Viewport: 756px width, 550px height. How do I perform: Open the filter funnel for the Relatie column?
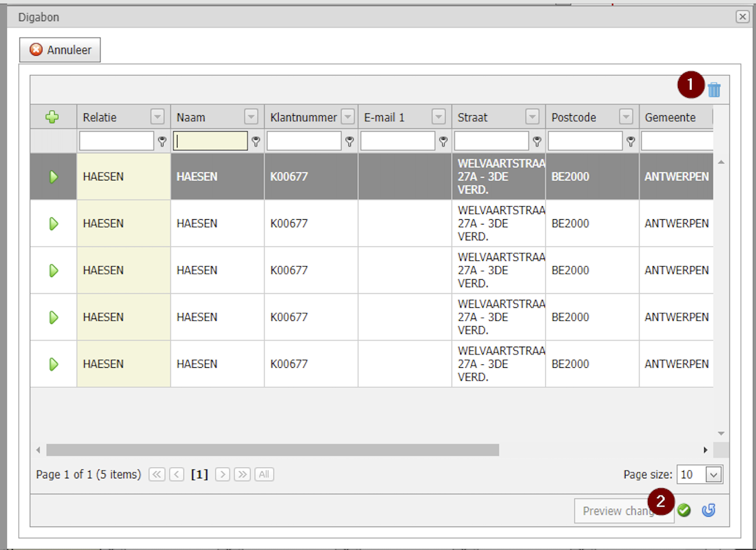tap(161, 140)
